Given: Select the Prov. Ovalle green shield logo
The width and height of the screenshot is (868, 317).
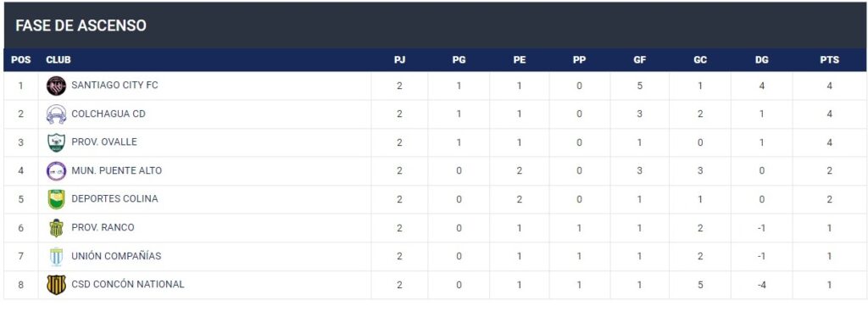Looking at the screenshot, I should (56, 142).
